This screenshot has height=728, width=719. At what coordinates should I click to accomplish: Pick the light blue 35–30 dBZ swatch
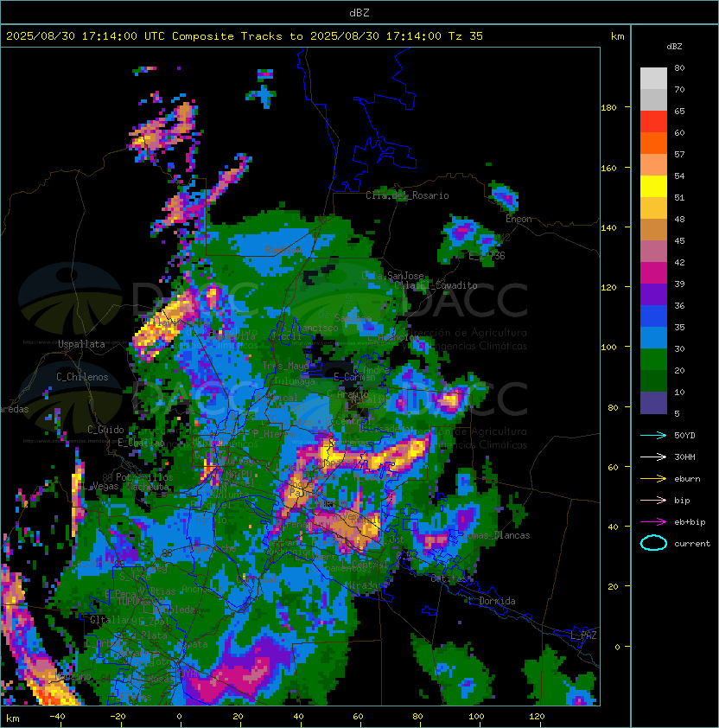point(653,338)
